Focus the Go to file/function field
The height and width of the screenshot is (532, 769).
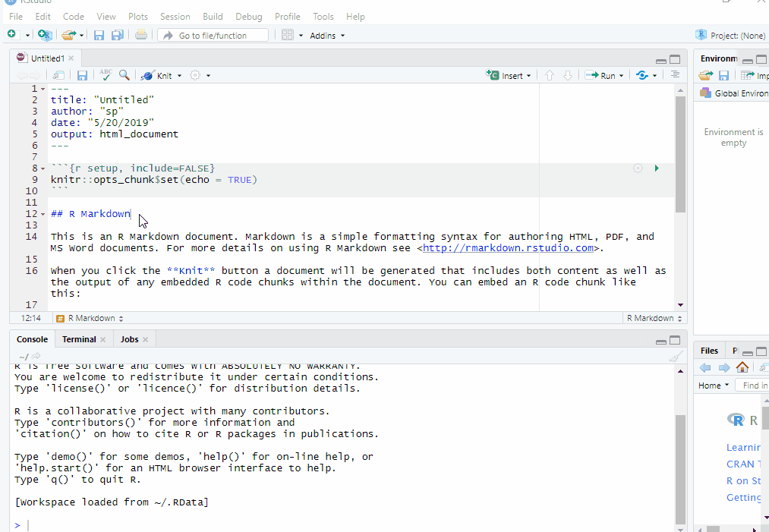(x=213, y=36)
